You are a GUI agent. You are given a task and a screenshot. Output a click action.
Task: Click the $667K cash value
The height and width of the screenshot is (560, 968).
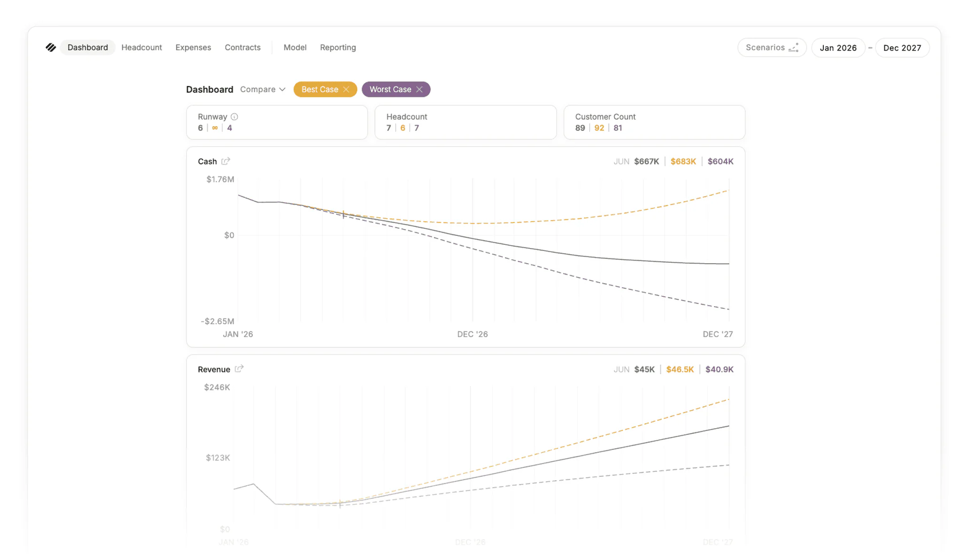point(647,161)
